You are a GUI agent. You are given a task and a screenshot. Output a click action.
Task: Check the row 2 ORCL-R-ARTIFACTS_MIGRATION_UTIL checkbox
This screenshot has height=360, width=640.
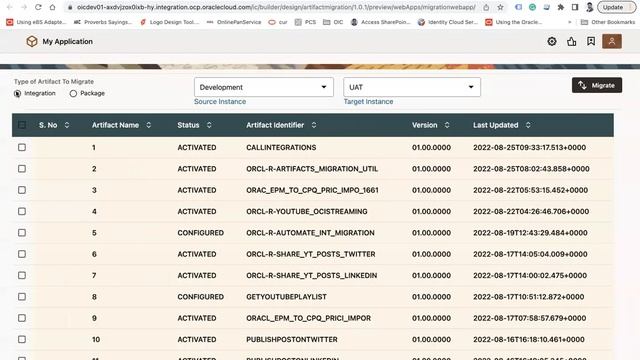(x=22, y=169)
